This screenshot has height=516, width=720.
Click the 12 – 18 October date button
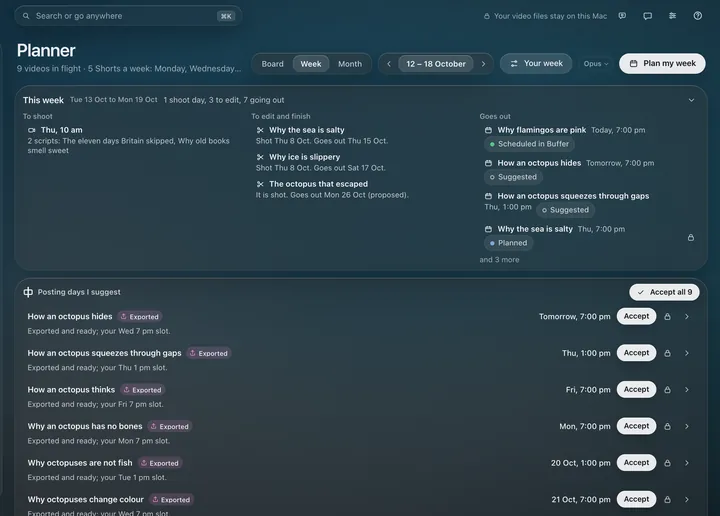[x=436, y=64]
